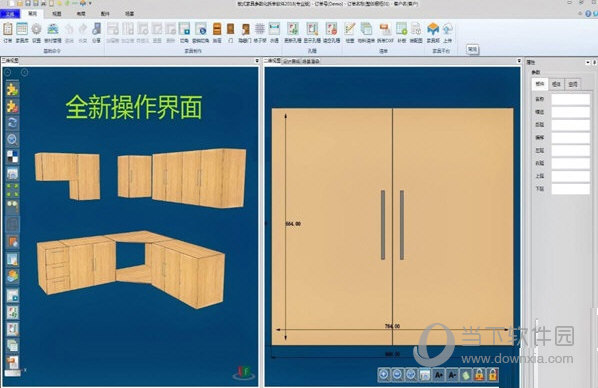
Task: Open the blue 文件 file menu tab
Action: coord(10,14)
